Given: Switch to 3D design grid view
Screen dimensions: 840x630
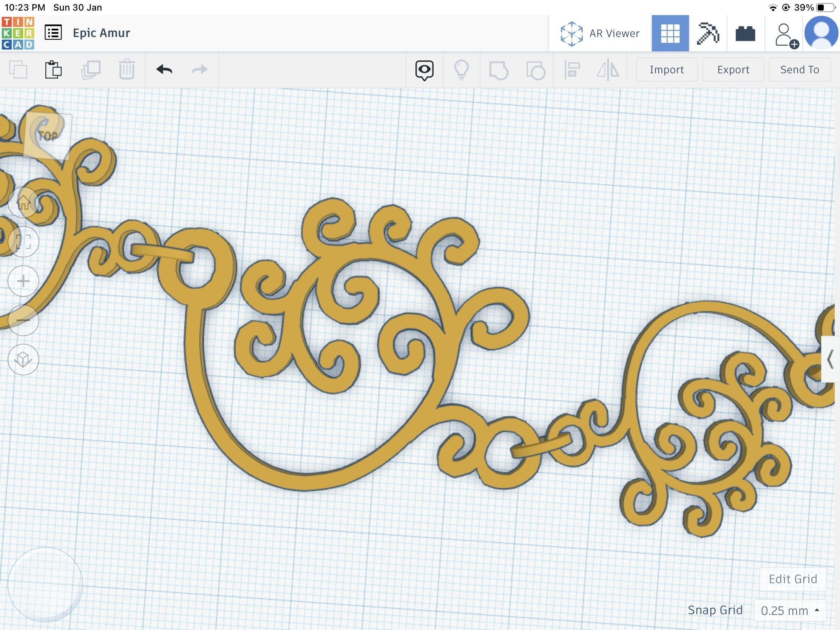Looking at the screenshot, I should coord(670,33).
